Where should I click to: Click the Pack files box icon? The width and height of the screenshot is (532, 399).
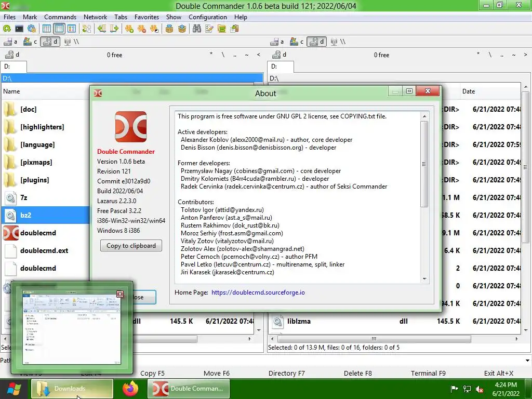pos(169,29)
